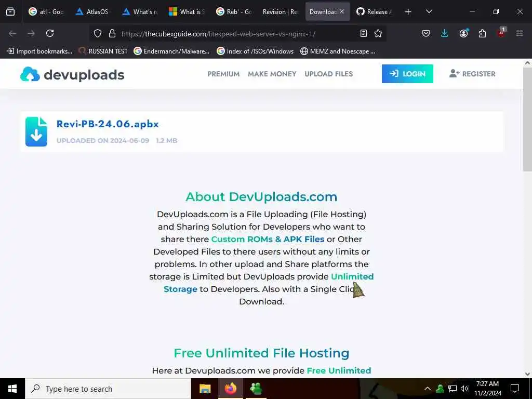Click the scrollbar up arrow
Image resolution: width=532 pixels, height=399 pixels.
click(528, 63)
